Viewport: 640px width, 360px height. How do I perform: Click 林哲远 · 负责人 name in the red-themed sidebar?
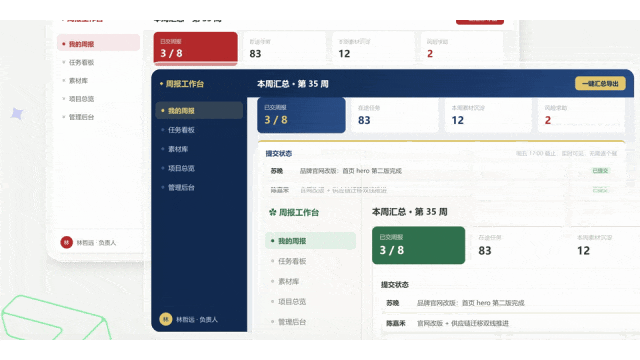[x=96, y=243]
